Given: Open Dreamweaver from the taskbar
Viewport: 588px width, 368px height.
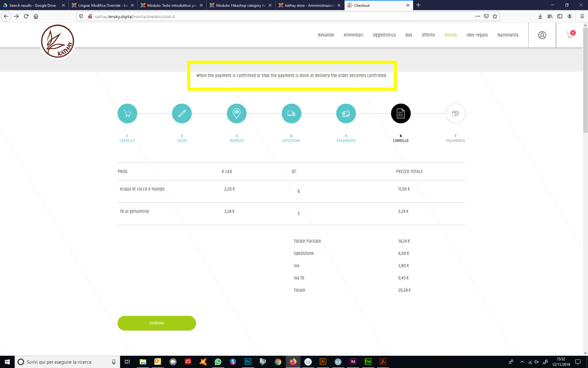Looking at the screenshot, I should pos(368,362).
